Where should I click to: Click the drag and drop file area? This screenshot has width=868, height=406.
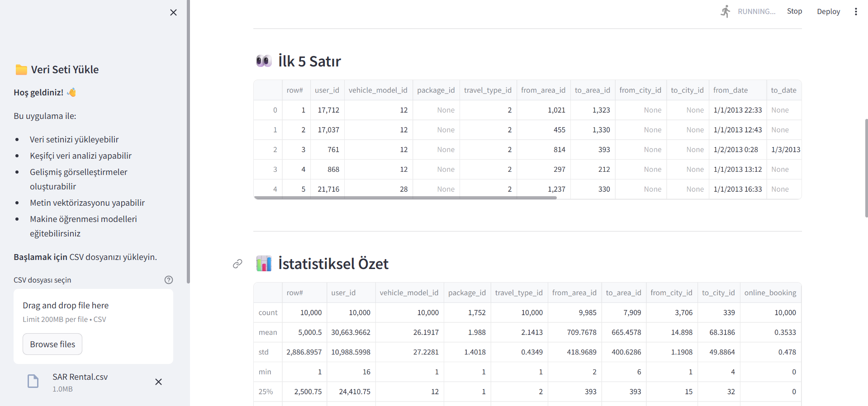point(93,312)
